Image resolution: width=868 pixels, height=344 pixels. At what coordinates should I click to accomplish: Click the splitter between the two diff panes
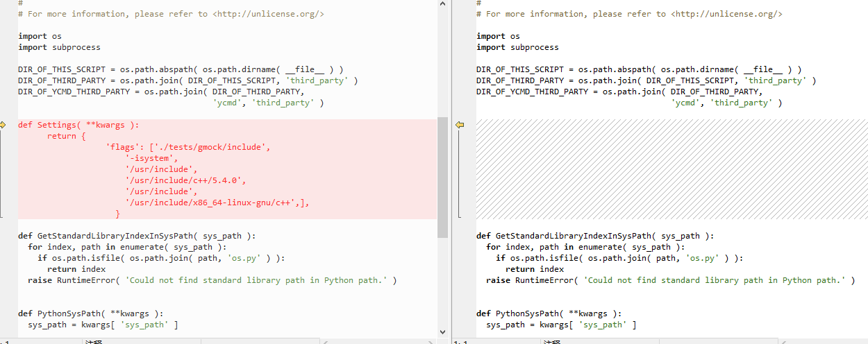450,172
